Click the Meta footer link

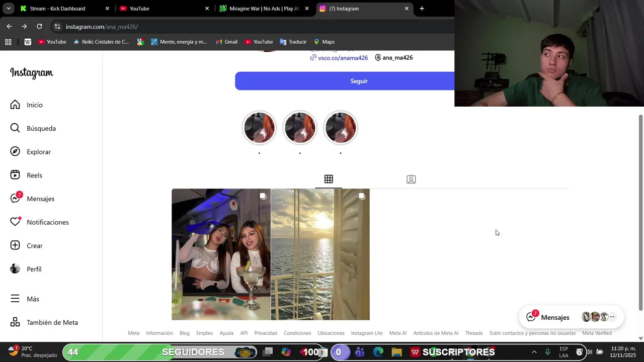(x=133, y=333)
